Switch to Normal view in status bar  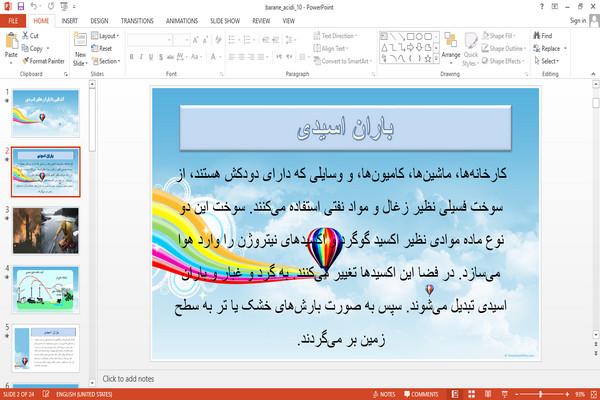tap(455, 394)
